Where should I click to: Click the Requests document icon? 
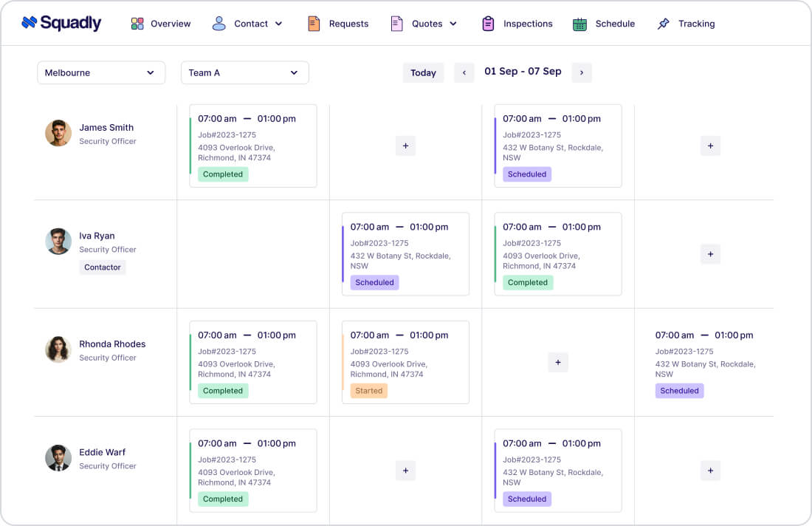[314, 24]
